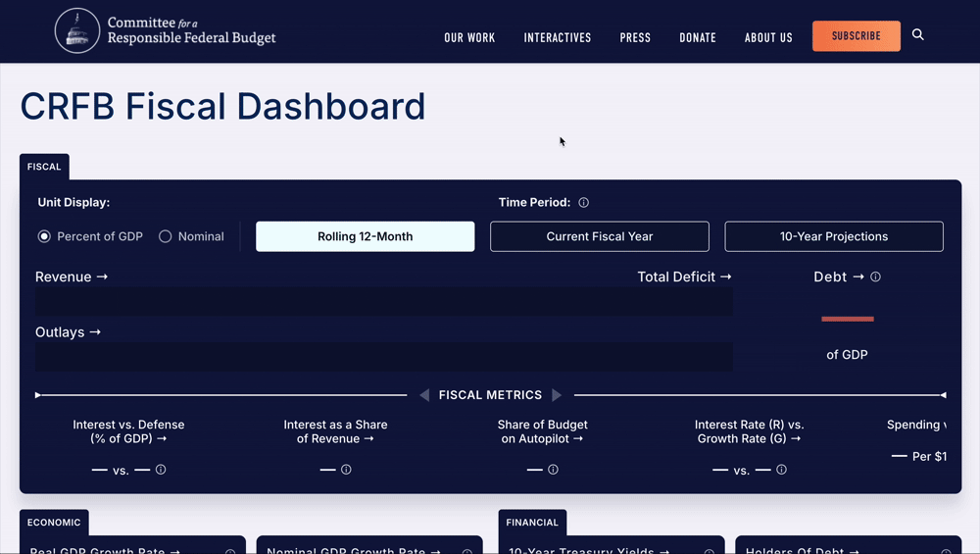The height and width of the screenshot is (554, 980).
Task: Click the Revenue bar chart area
Action: (x=384, y=301)
